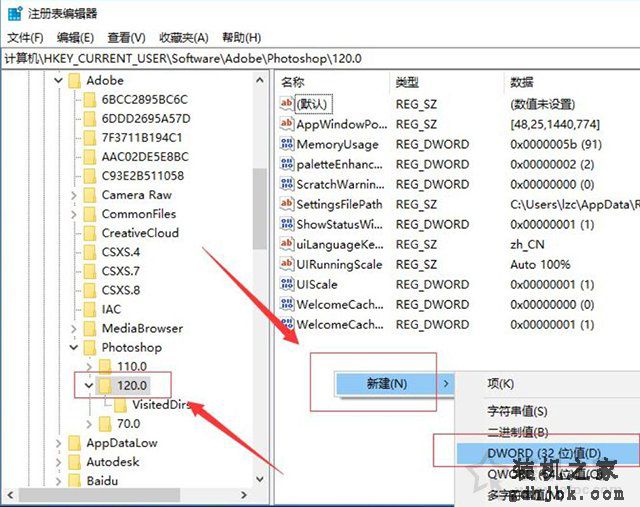This screenshot has width=640, height=507.
Task: Collapse the Adobe key in the tree
Action: [x=58, y=80]
